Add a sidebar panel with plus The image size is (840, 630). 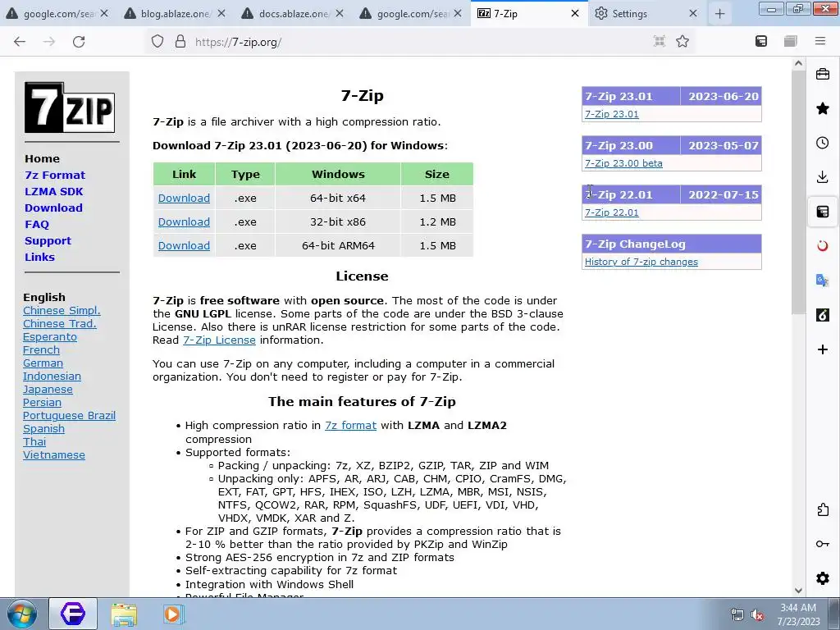[x=822, y=349]
